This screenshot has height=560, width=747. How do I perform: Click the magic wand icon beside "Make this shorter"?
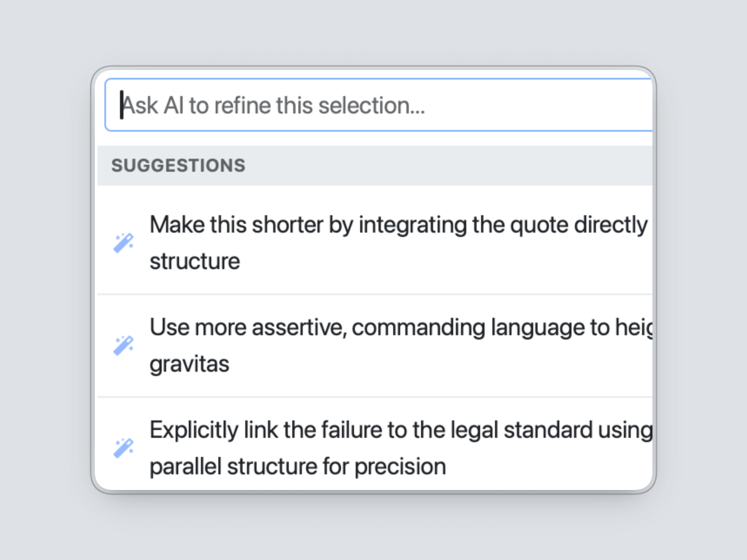click(123, 243)
